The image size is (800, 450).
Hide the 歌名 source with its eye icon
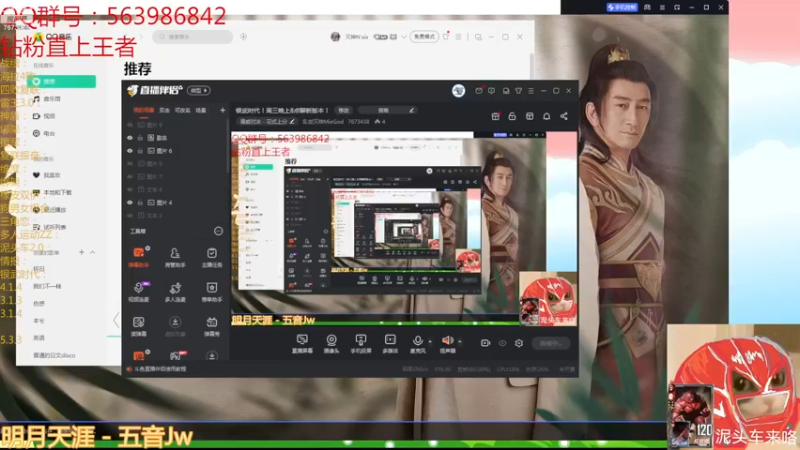(x=130, y=138)
